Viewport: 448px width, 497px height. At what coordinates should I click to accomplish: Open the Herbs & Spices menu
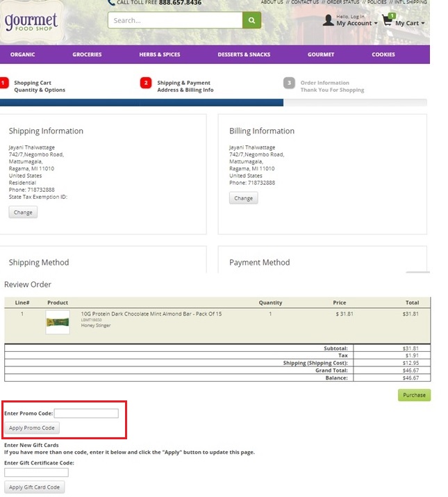160,54
